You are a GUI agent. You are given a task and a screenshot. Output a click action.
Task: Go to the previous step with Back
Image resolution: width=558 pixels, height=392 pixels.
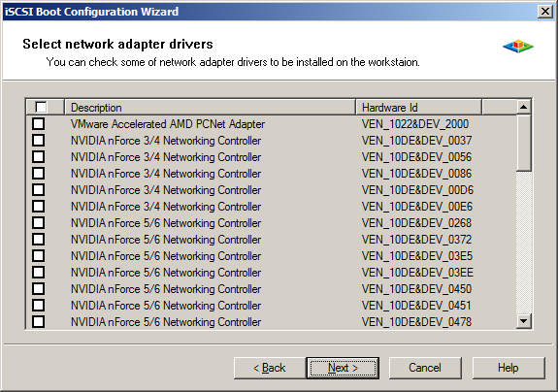(x=270, y=368)
